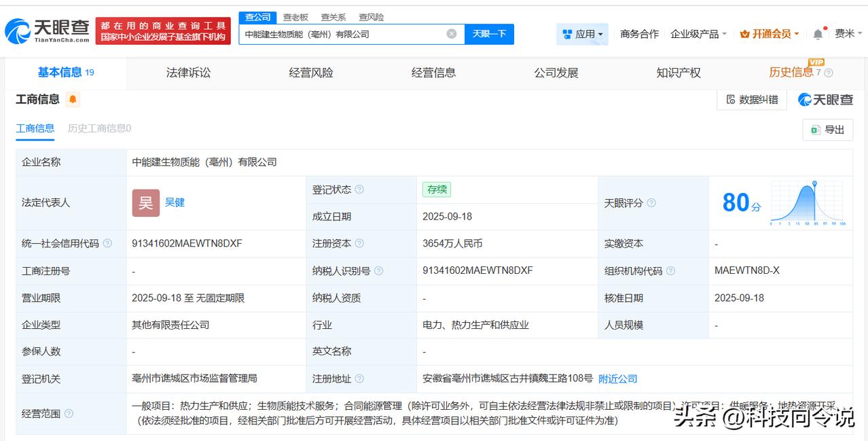
Task: Click the question icon beside 注册资本
Action: click(x=359, y=243)
